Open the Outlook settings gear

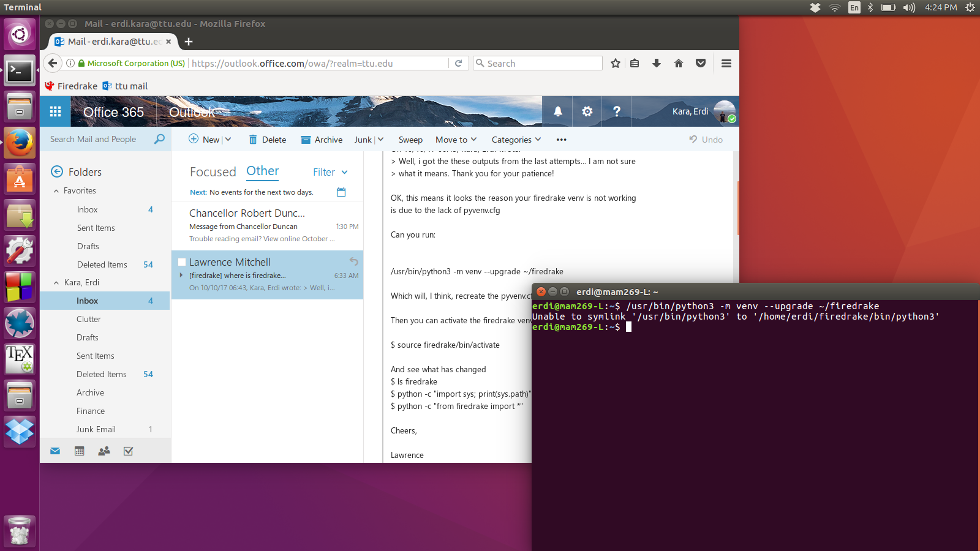587,111
